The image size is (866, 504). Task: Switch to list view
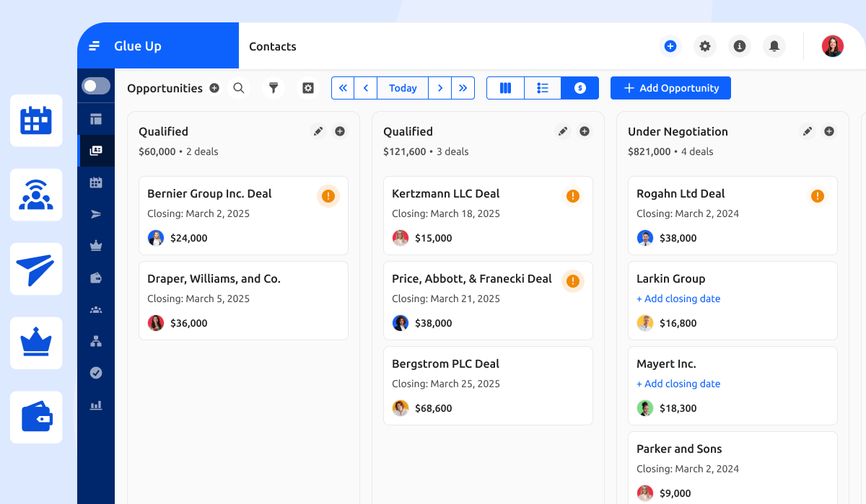click(x=543, y=88)
